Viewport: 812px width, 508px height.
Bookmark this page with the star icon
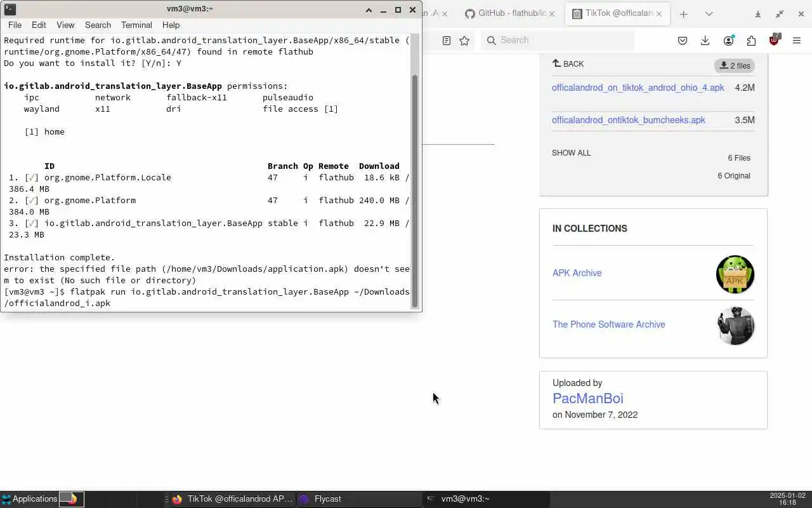464,40
